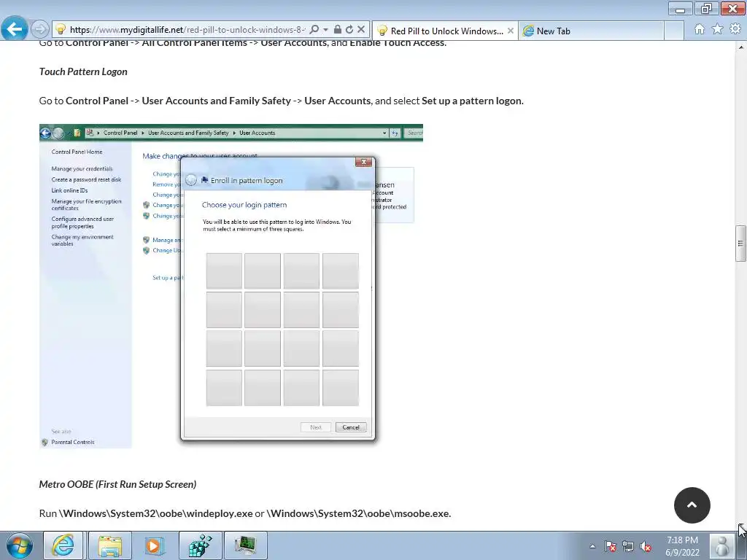Viewport: 747px width, 560px height.
Task: Click 'Metro OOBE (First Run Setup Screen)' heading
Action: (x=117, y=484)
